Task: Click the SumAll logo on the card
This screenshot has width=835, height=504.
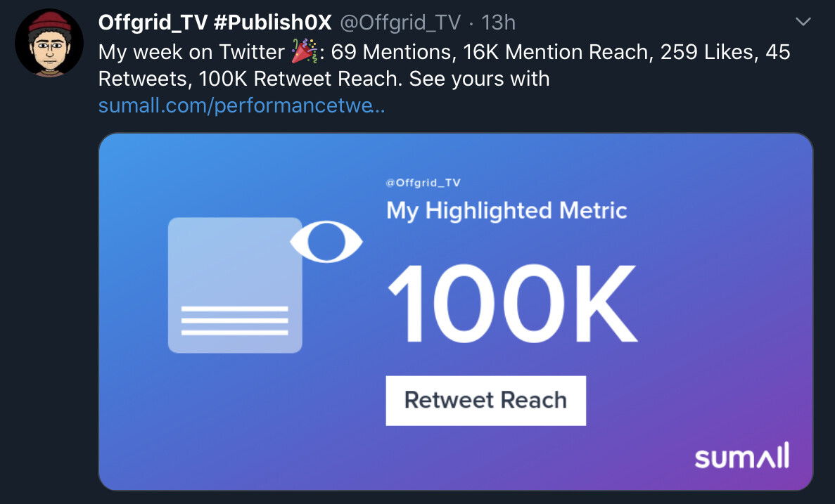Action: [x=742, y=456]
